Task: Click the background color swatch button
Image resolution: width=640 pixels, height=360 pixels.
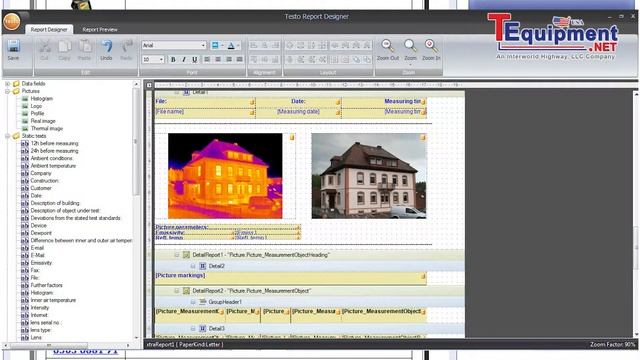Action: (x=215, y=45)
